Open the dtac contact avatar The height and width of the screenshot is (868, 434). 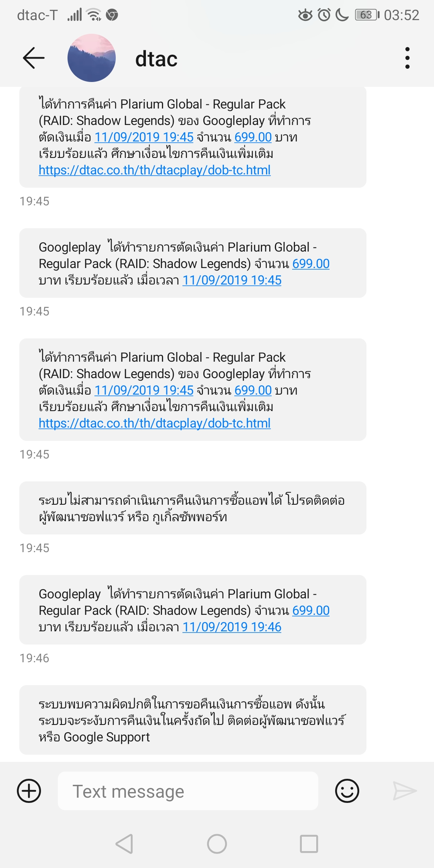pos(92,58)
